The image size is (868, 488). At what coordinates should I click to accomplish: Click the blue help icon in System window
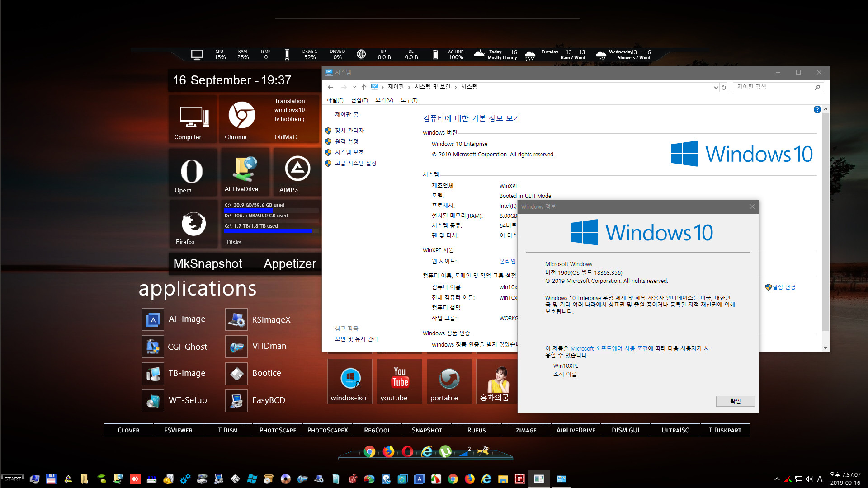tap(817, 109)
